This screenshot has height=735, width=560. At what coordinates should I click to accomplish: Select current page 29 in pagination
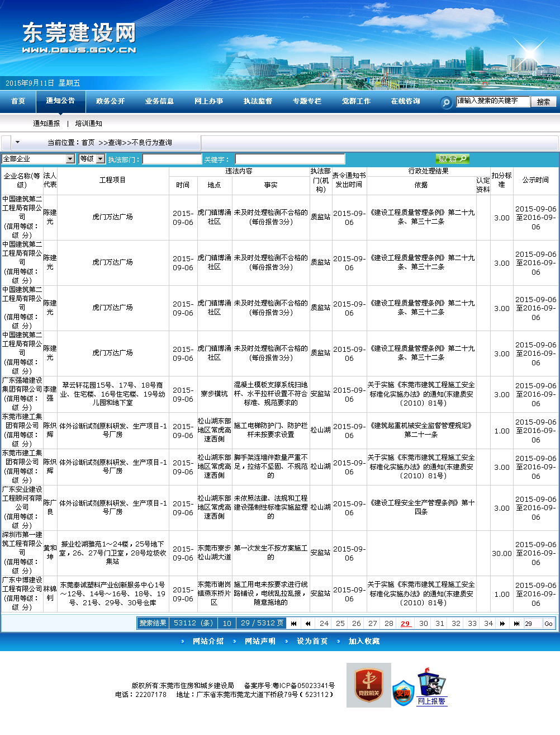tap(405, 623)
